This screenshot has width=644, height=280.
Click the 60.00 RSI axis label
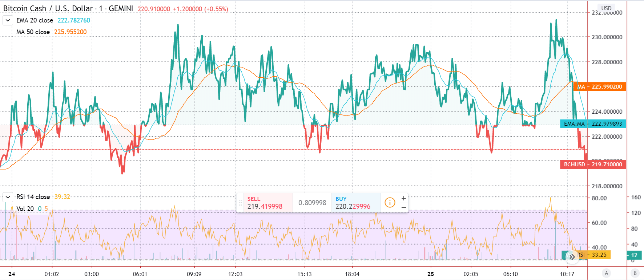click(599, 223)
